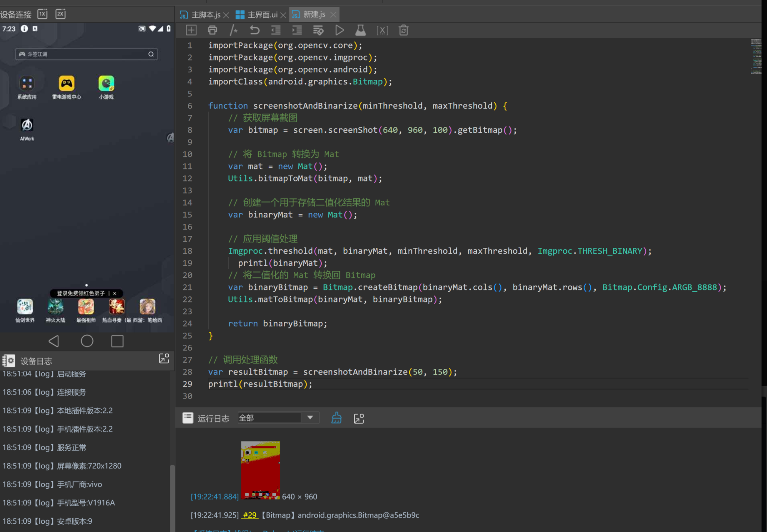Close the 主脚本.js tab
The width and height of the screenshot is (767, 532).
click(226, 15)
